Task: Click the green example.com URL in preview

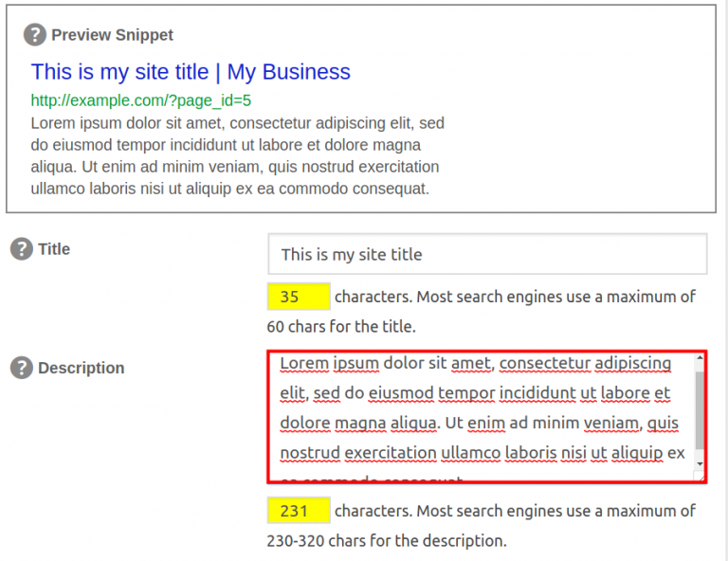Action: [x=140, y=100]
